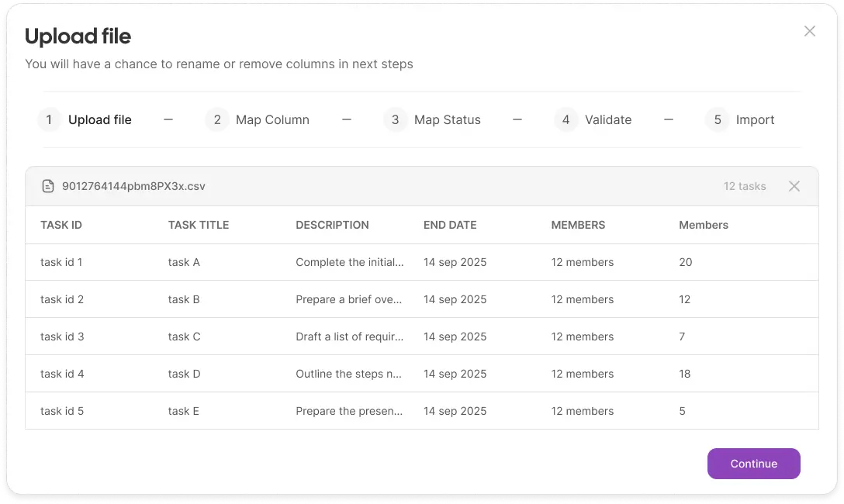Click '12 members' in task D row
The height and width of the screenshot is (504, 844).
pos(583,373)
